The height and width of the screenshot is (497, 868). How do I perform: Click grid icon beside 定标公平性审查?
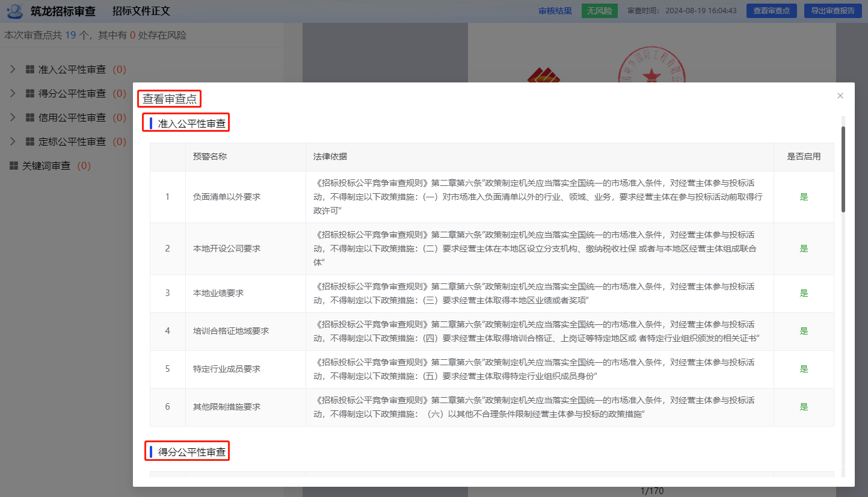coord(29,141)
